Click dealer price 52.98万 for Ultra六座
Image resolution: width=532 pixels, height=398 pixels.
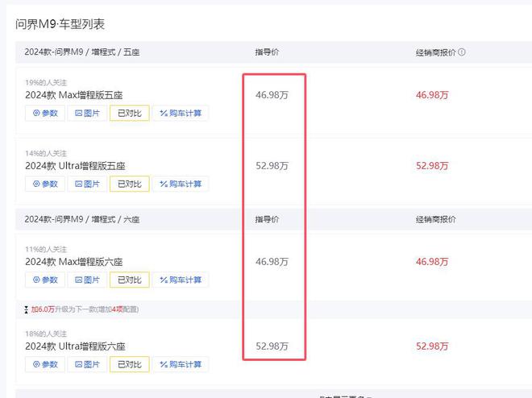[x=432, y=346]
